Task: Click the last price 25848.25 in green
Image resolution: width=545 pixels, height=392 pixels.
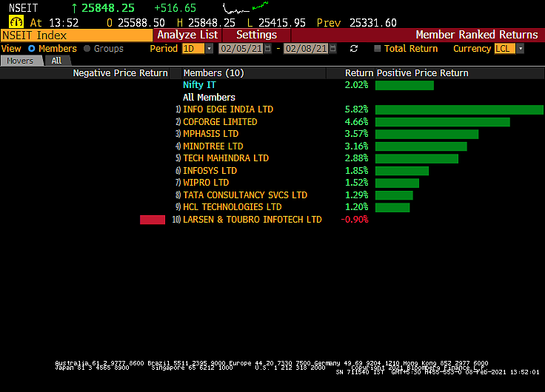Action: [108, 8]
